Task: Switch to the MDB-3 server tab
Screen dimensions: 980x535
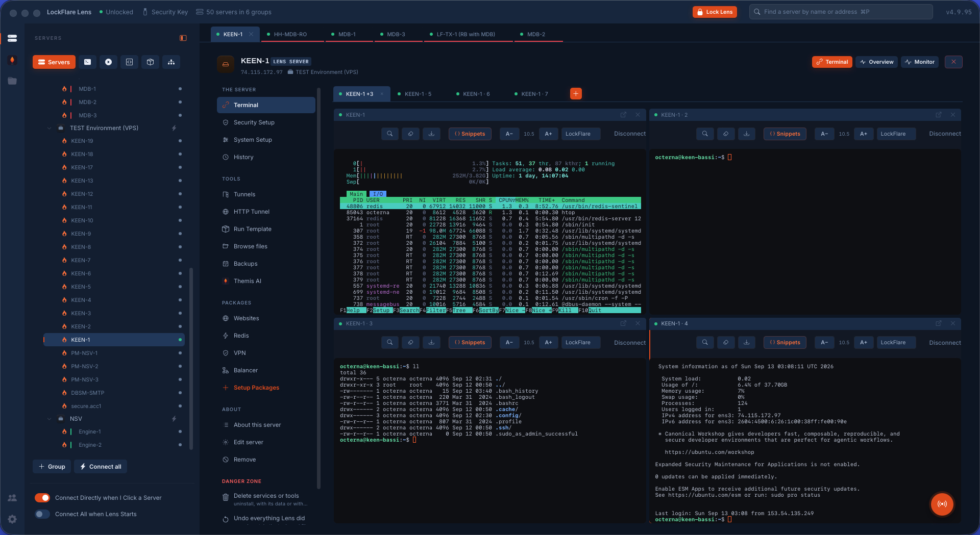Action: coord(396,34)
